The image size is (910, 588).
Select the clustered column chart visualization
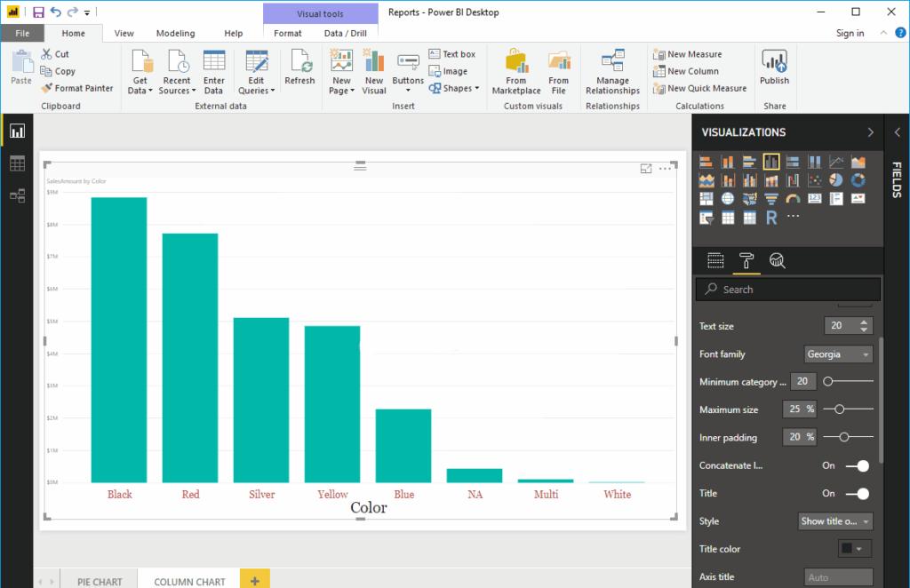tap(771, 162)
